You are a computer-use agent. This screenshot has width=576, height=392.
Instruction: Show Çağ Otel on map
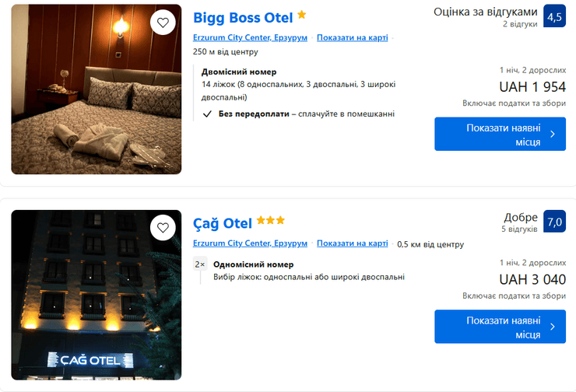coord(352,243)
